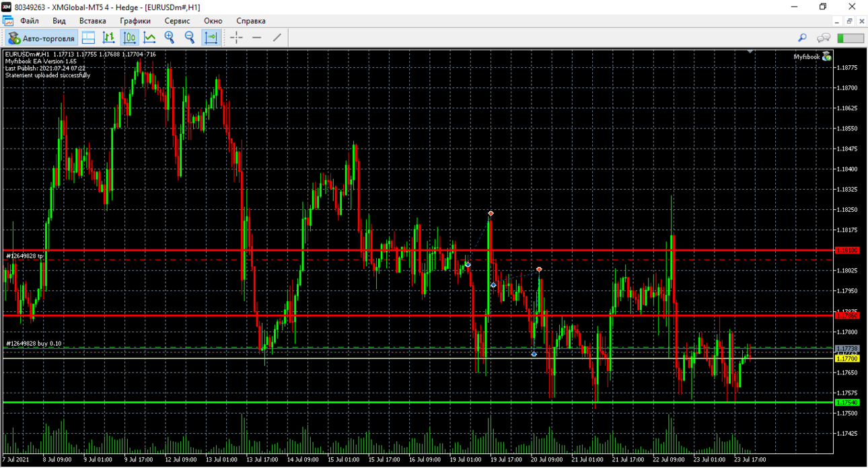868x468 pixels.
Task: Open the chat bubbles icon
Action: 824,38
